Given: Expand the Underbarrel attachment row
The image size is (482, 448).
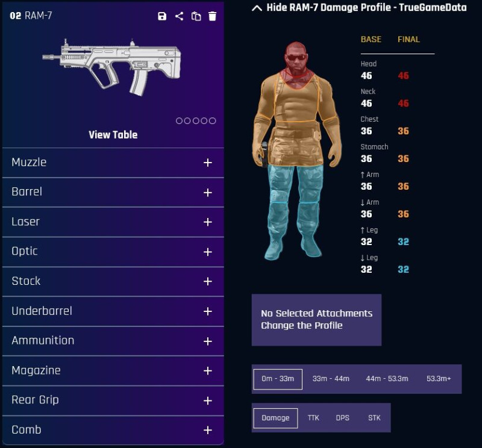Looking at the screenshot, I should pyautogui.click(x=113, y=311).
